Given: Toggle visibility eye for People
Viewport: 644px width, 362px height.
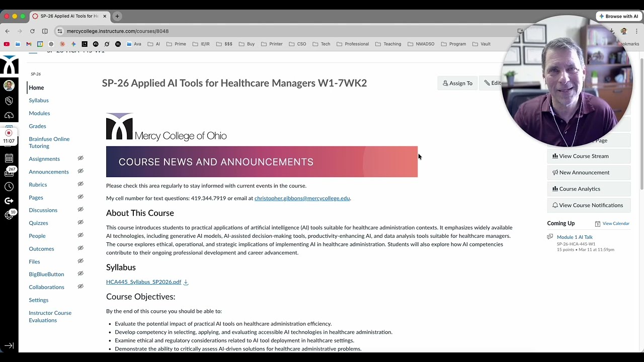Looking at the screenshot, I should [x=80, y=235].
